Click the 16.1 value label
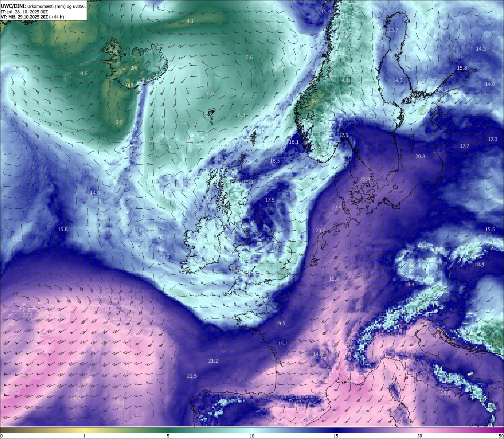 tap(294, 142)
